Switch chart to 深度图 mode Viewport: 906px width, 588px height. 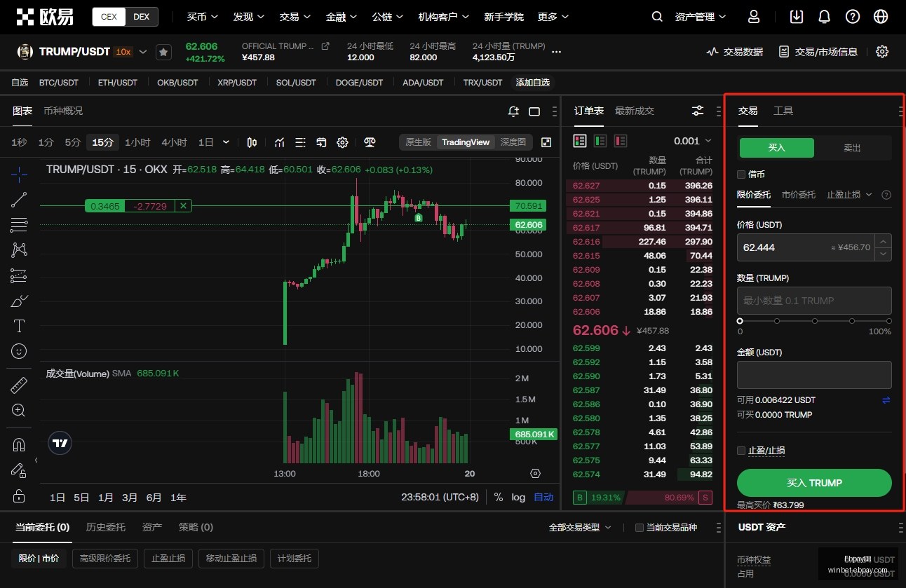513,142
